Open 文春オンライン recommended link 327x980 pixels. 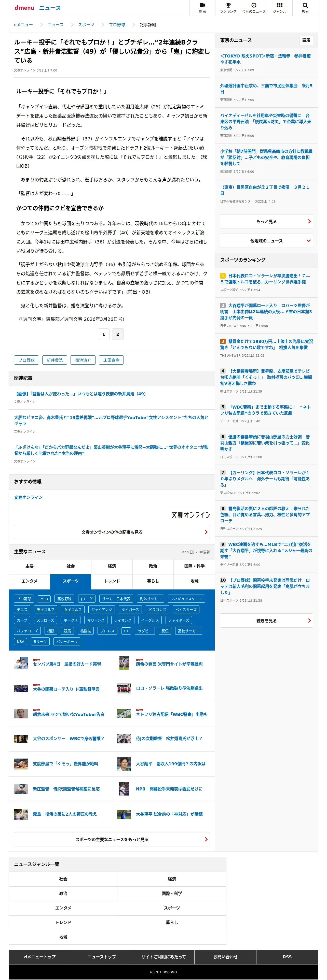(x=28, y=497)
